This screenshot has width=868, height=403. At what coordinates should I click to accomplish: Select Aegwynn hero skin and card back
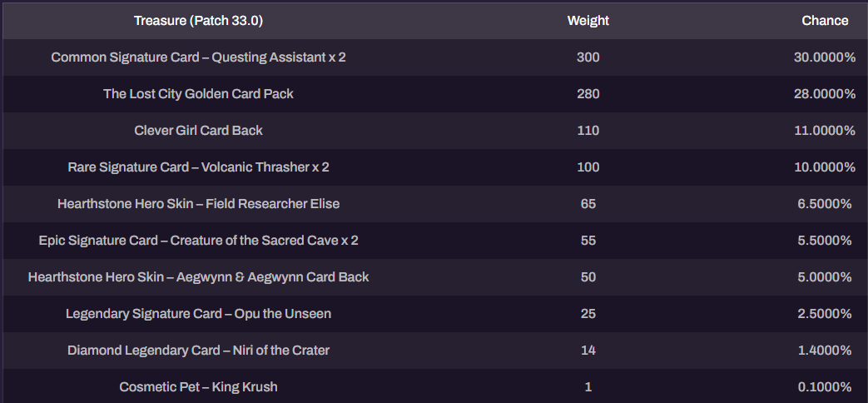tap(198, 276)
